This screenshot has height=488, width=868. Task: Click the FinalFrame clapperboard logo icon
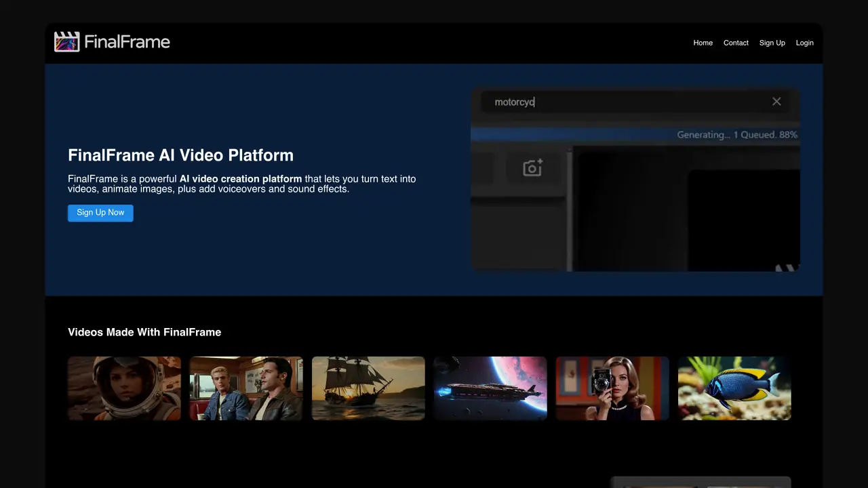[x=67, y=42]
